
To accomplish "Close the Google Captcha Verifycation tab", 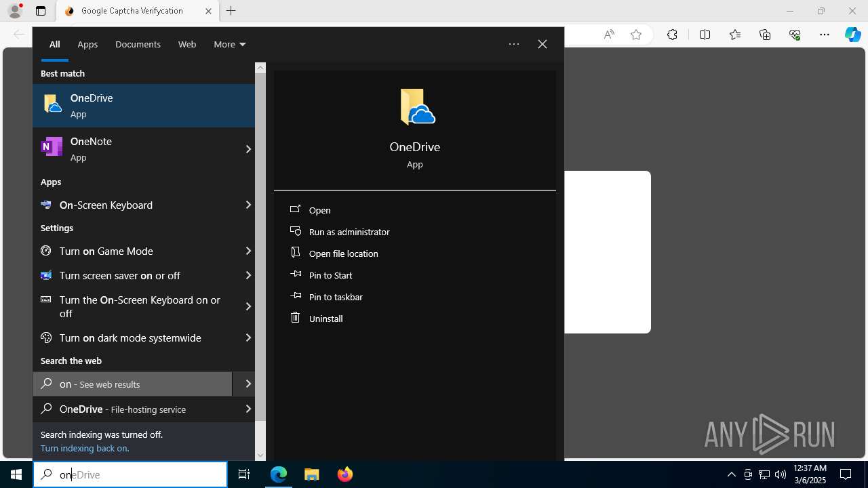I will pos(208,11).
